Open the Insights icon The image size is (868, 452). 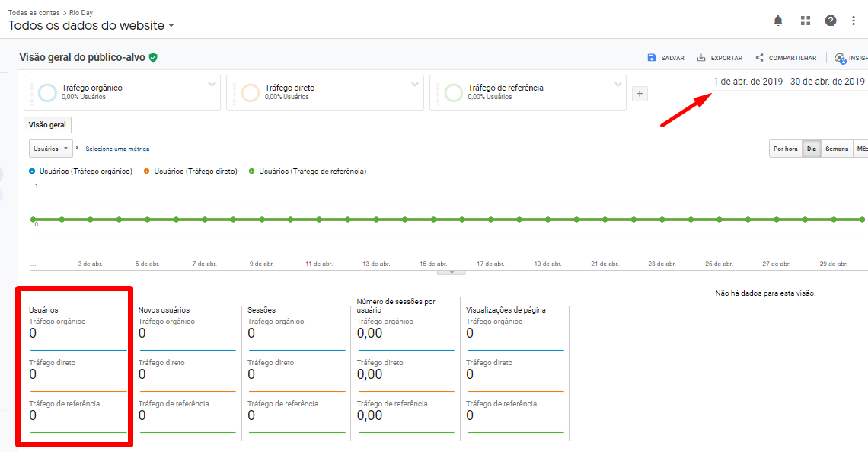coord(841,58)
